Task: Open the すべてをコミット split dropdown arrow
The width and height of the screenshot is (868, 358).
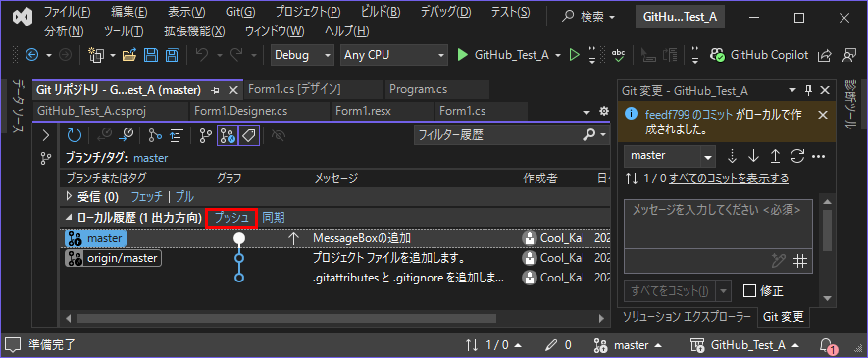Action: click(x=724, y=290)
